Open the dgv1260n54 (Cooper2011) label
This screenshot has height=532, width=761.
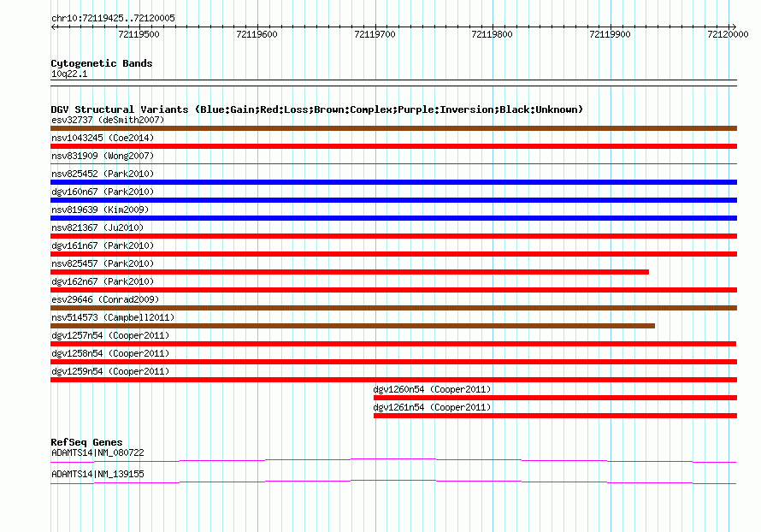click(432, 389)
